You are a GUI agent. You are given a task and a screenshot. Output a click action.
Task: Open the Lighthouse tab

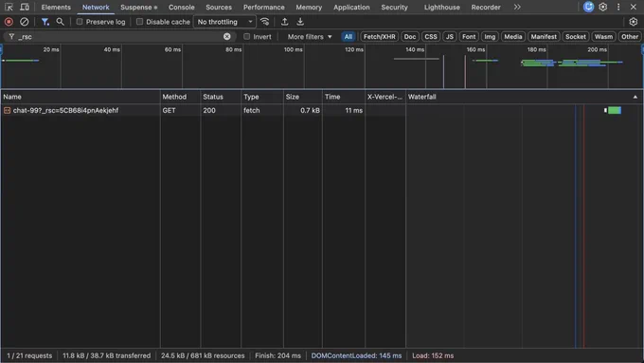(442, 7)
